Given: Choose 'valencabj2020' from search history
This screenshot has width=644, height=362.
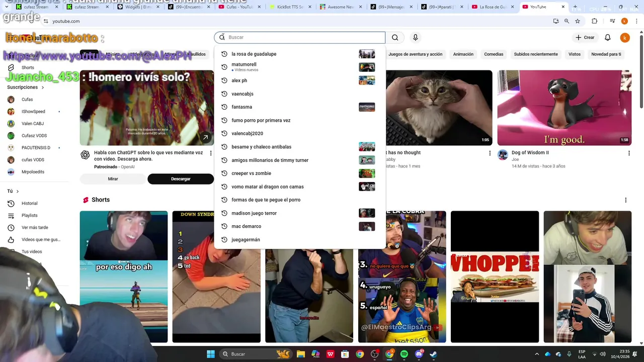Looking at the screenshot, I should click(x=299, y=133).
